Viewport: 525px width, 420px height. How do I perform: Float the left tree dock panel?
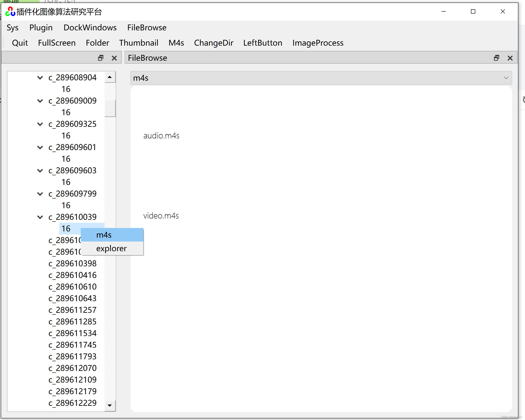click(101, 58)
